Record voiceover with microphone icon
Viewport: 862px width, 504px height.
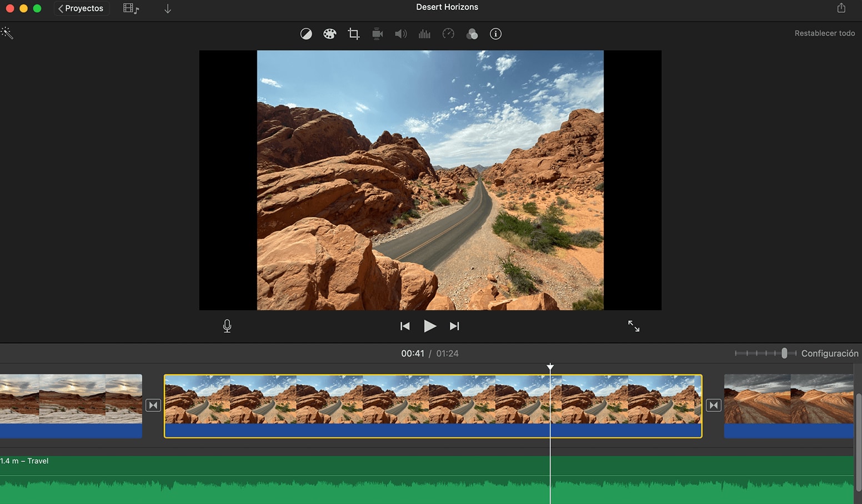(227, 326)
